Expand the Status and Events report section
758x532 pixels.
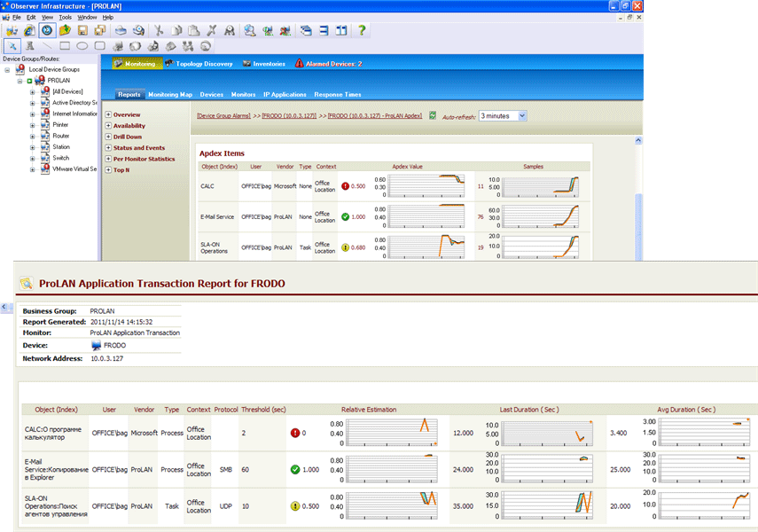pyautogui.click(x=108, y=147)
